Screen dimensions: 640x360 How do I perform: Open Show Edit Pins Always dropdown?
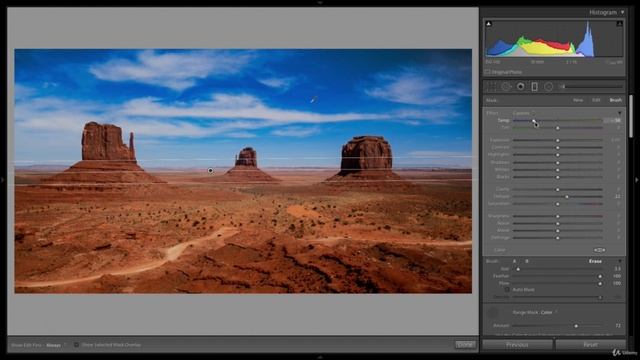click(56, 345)
